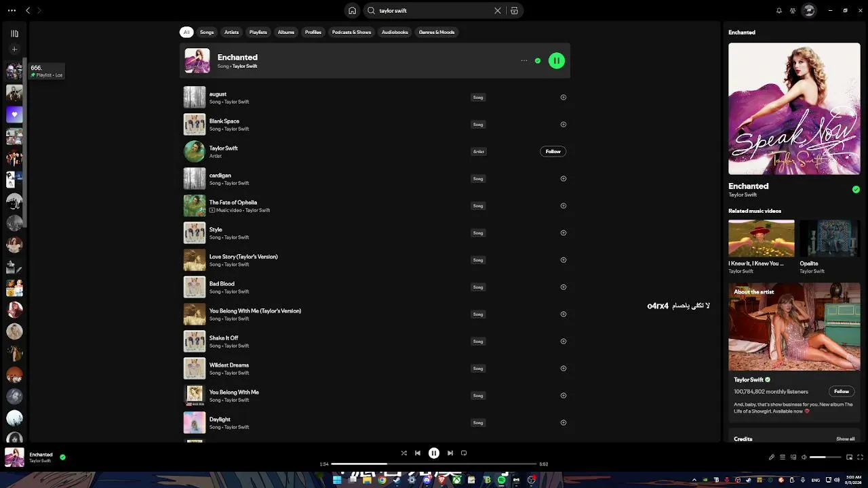Add Wildest Dreams to Liked Songs
This screenshot has width=868, height=488.
pos(564,369)
